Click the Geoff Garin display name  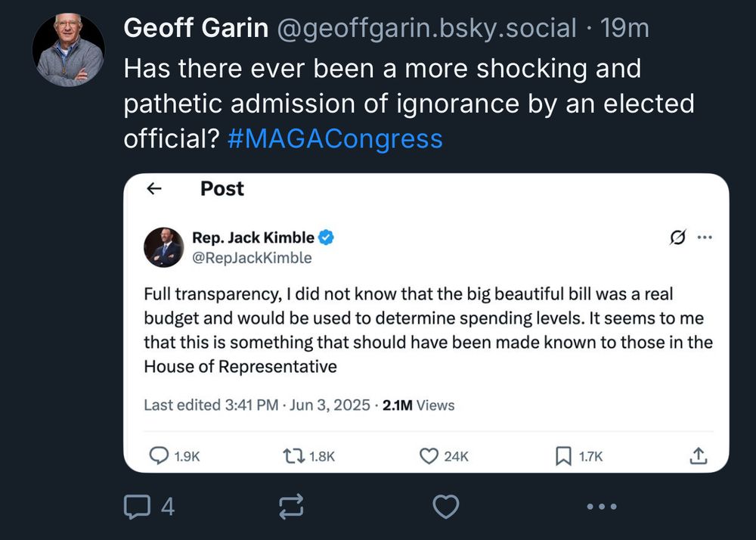click(x=195, y=29)
